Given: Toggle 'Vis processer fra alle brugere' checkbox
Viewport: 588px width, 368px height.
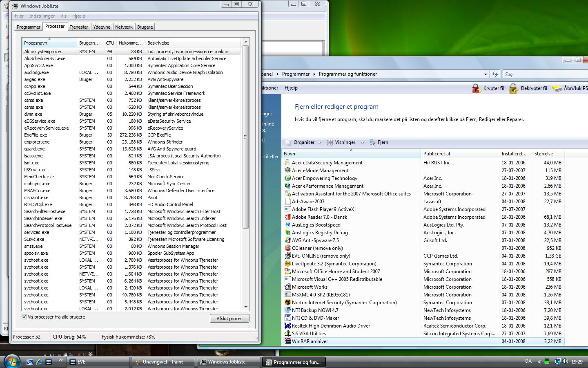Looking at the screenshot, I should click(24, 317).
